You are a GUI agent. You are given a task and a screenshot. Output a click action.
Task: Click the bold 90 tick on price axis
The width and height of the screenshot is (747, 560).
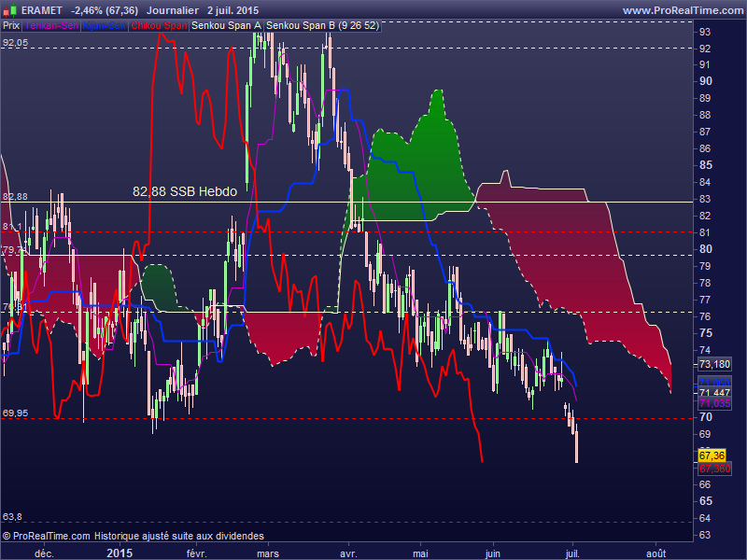(x=705, y=81)
